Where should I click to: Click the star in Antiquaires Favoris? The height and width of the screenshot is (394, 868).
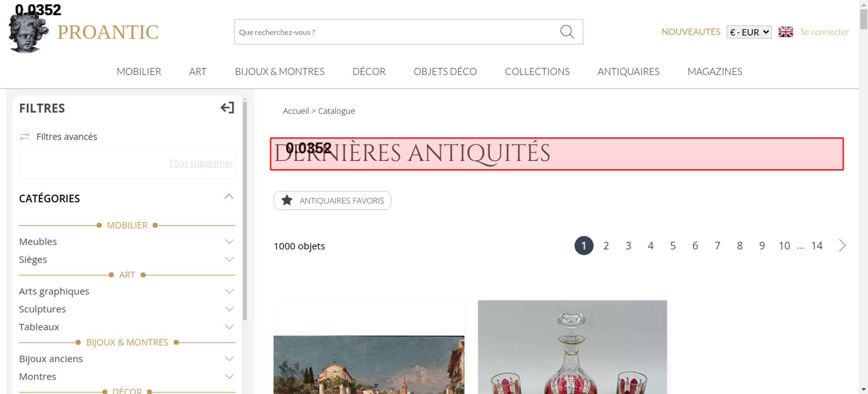click(x=287, y=200)
